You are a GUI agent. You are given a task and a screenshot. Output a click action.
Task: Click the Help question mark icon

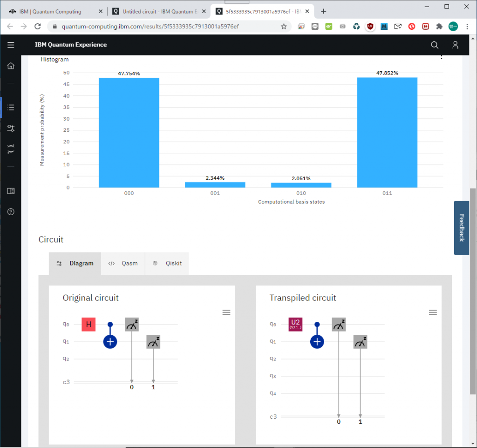click(x=11, y=211)
